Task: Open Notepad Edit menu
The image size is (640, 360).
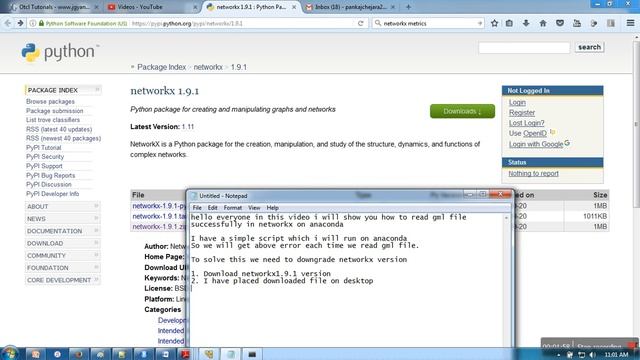Action: [x=212, y=208]
